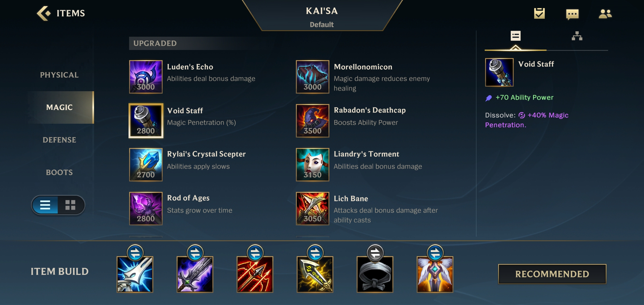Show the item build tree tab

[577, 36]
